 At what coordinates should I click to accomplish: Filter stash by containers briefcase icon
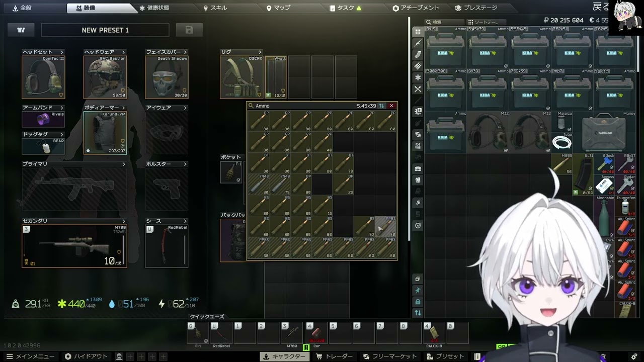tap(418, 168)
